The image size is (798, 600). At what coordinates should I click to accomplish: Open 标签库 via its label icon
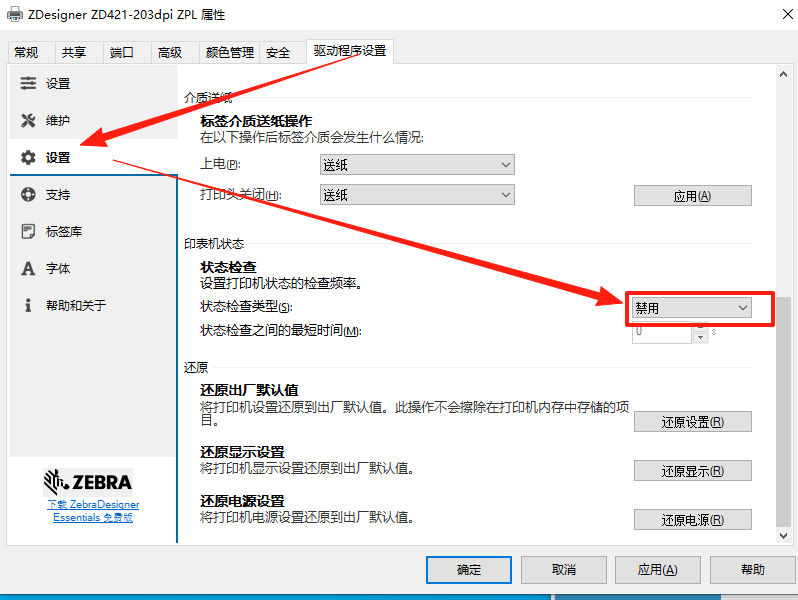(x=28, y=232)
